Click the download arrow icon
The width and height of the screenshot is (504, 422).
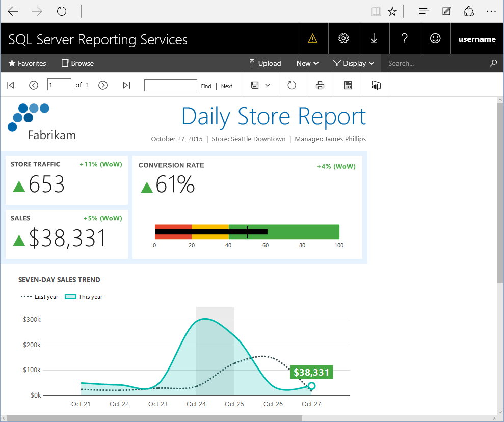click(x=374, y=38)
